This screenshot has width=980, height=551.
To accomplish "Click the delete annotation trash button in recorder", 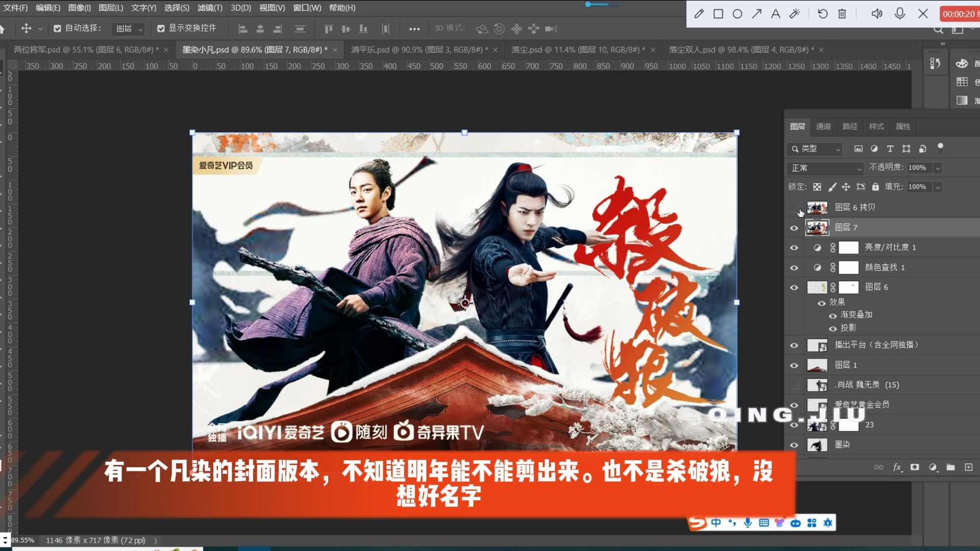I will tap(841, 14).
